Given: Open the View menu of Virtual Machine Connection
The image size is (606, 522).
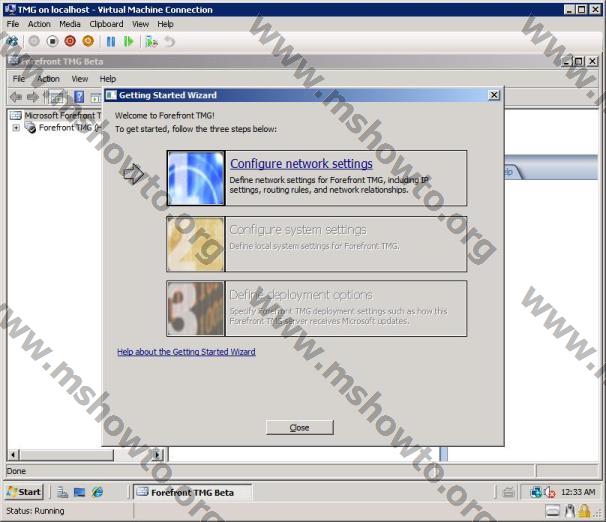Looking at the screenshot, I should 140,24.
